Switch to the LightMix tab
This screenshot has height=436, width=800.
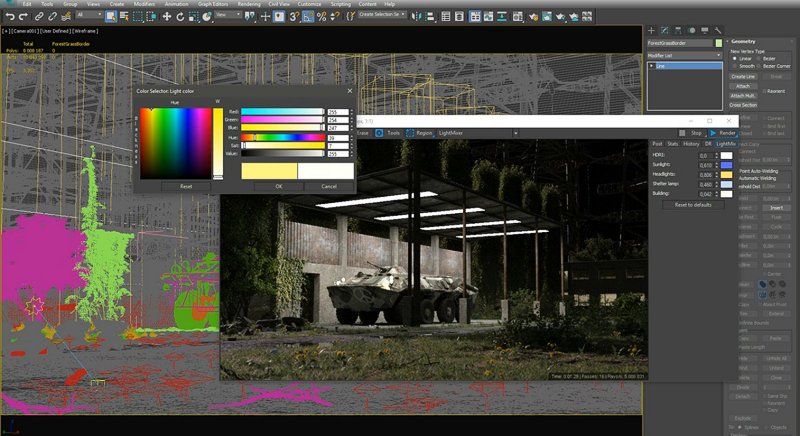(726, 144)
